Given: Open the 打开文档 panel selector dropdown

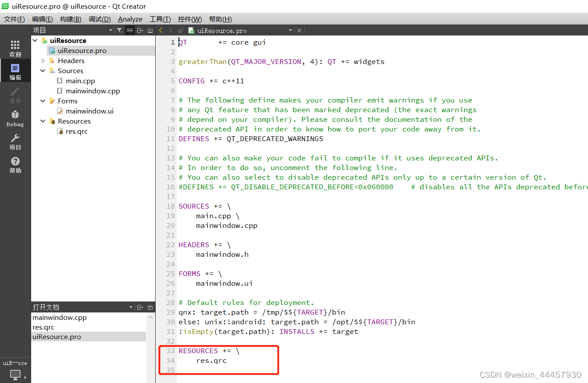Looking at the screenshot, I should coord(131,307).
